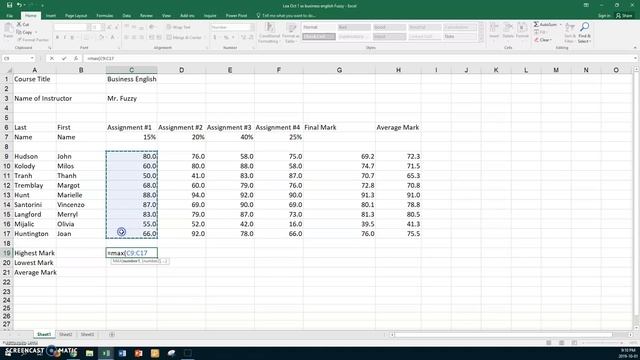Add a new sheet with the plus icon
640x360 pixels.
(x=111, y=334)
